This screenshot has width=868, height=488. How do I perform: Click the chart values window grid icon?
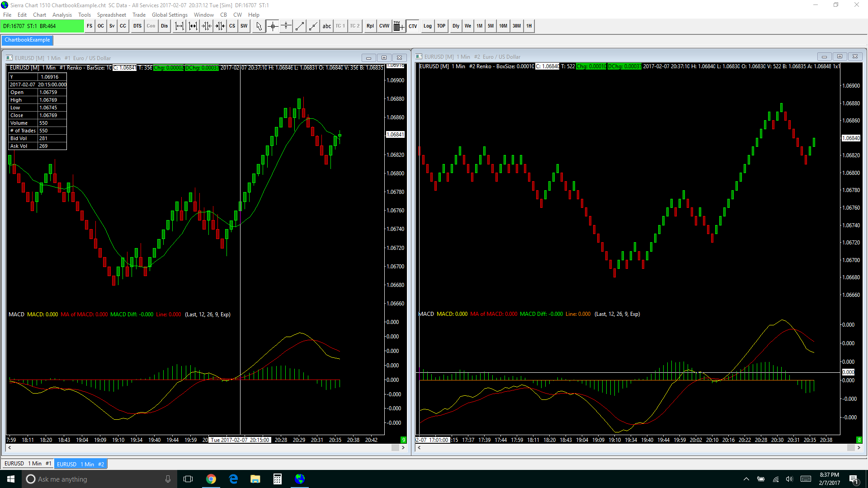(398, 26)
